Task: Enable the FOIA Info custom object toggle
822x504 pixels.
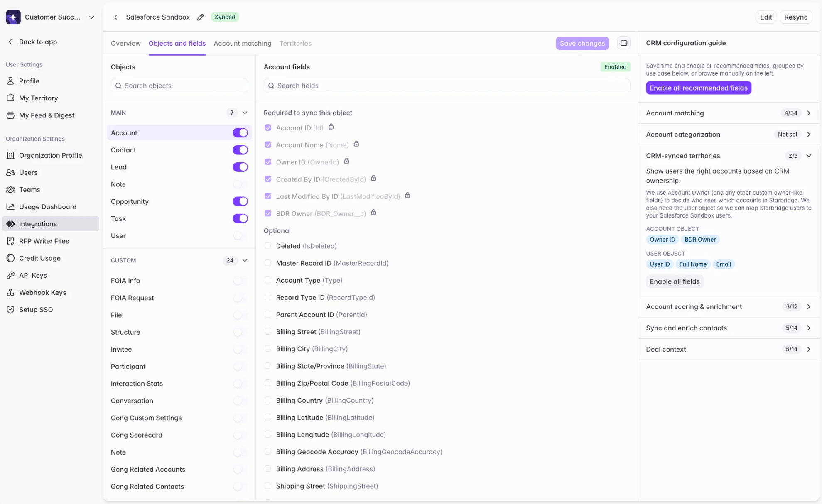Action: click(240, 281)
